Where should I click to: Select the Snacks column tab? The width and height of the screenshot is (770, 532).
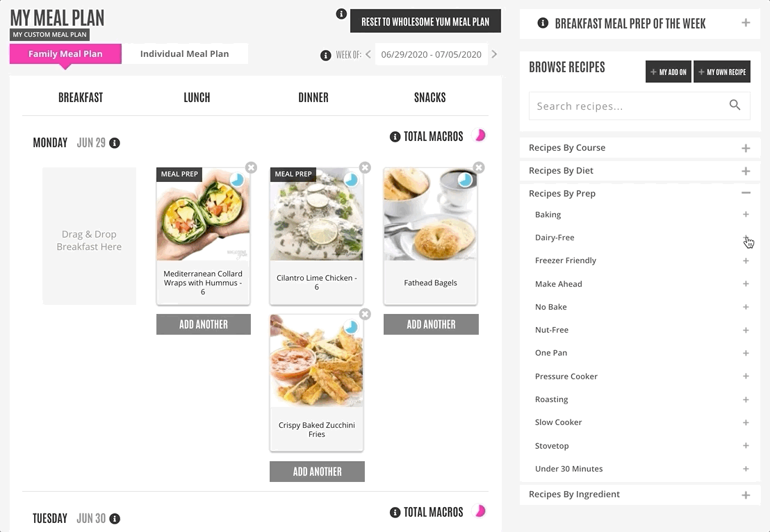coord(429,97)
